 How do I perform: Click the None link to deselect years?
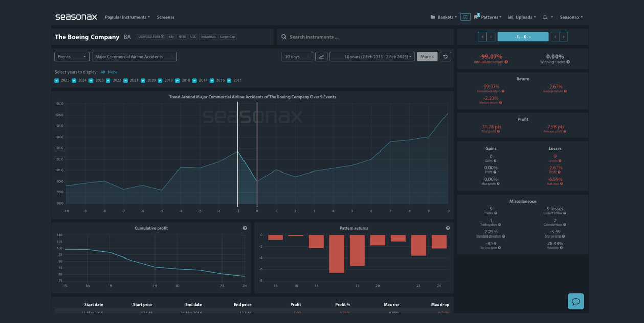pos(113,72)
